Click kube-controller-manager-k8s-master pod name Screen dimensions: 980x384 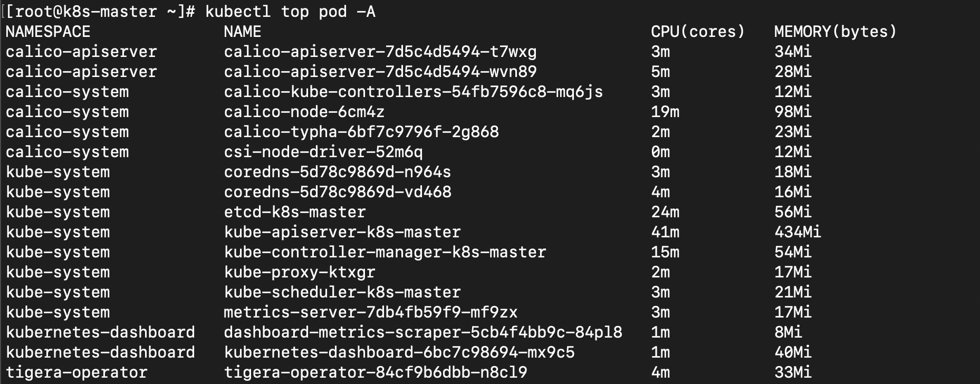[x=385, y=252]
